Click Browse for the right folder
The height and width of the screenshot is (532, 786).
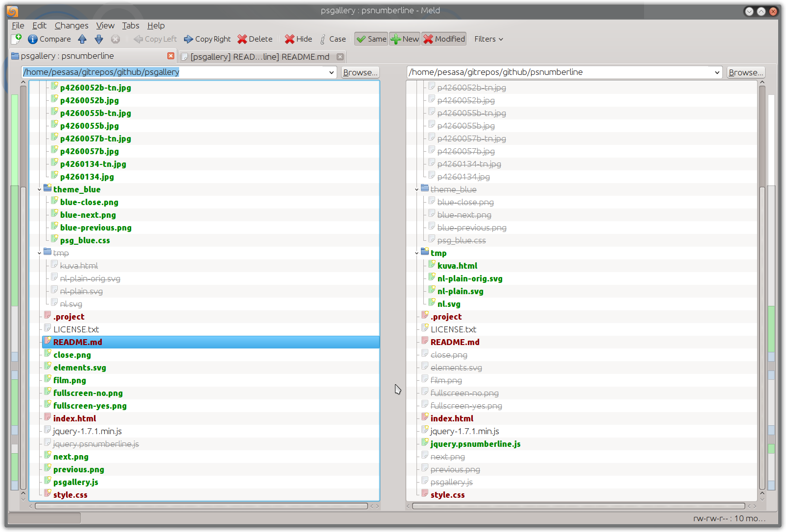(746, 72)
